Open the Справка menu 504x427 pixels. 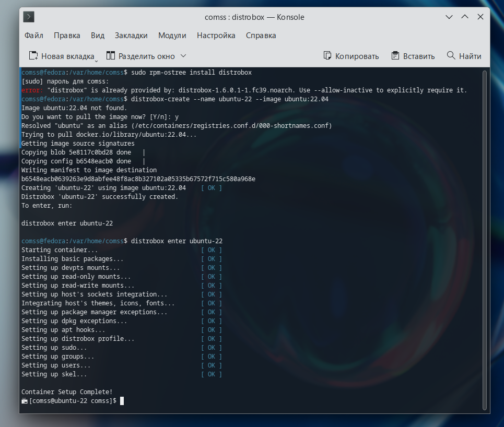point(261,35)
